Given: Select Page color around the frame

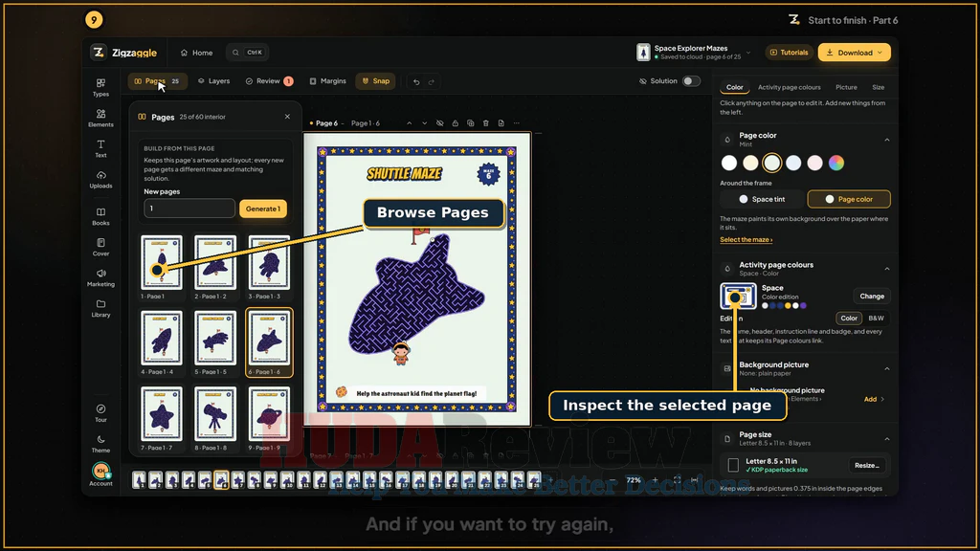Looking at the screenshot, I should point(849,199).
